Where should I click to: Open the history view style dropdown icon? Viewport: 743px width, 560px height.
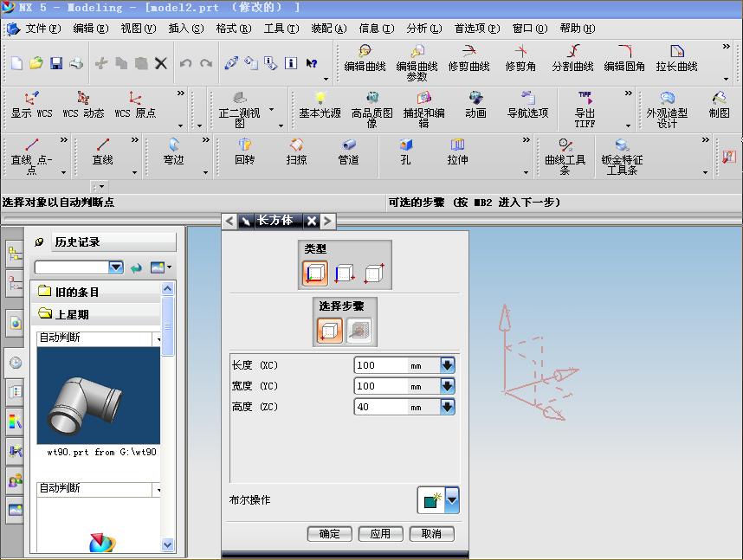160,267
